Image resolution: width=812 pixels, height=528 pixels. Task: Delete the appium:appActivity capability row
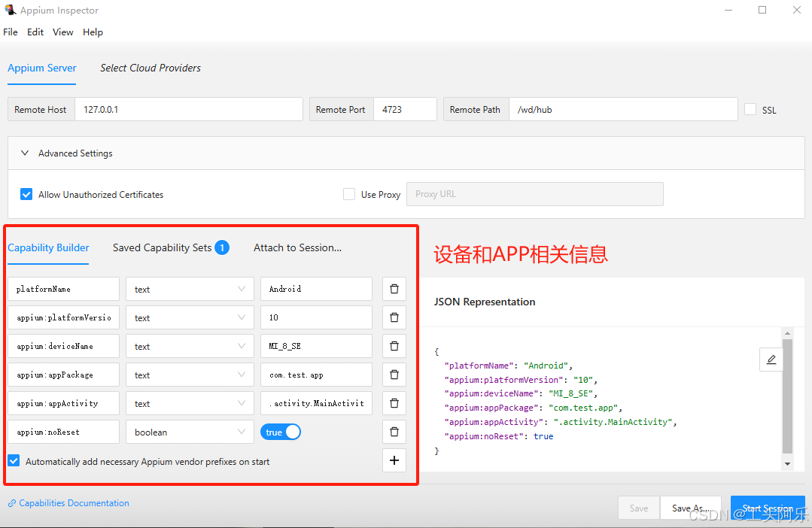pos(394,402)
